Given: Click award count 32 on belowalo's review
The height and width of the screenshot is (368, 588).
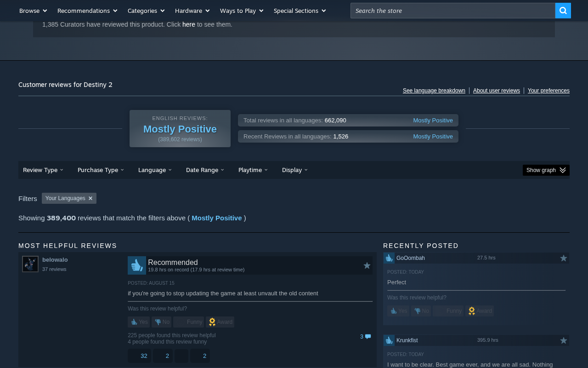Looking at the screenshot, I should tap(139, 356).
